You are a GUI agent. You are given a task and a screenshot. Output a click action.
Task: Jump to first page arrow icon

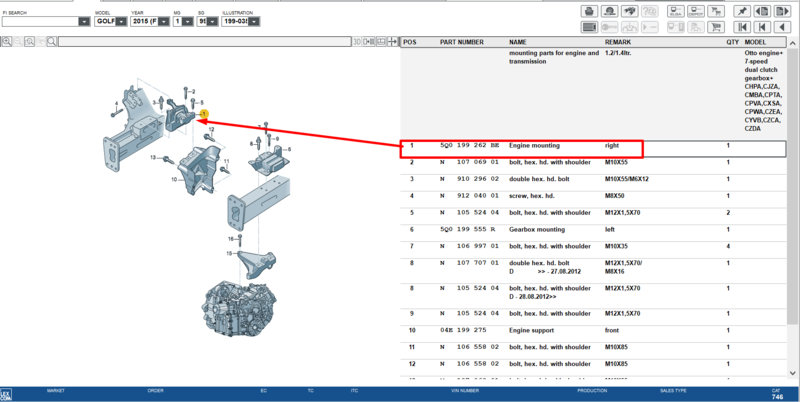(x=742, y=27)
